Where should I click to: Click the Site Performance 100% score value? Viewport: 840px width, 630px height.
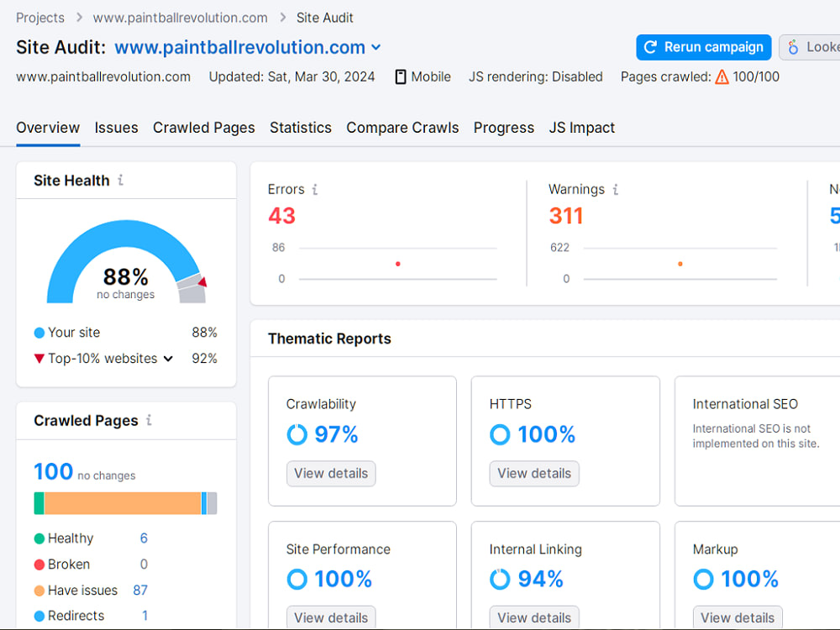[x=343, y=579]
